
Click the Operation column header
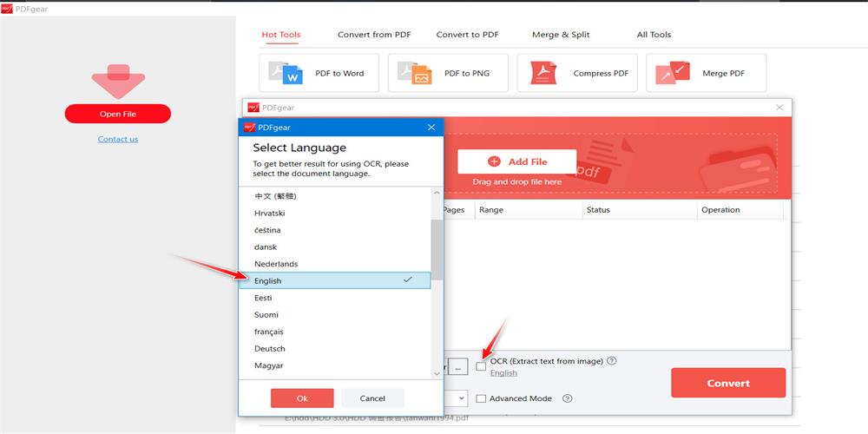point(740,210)
